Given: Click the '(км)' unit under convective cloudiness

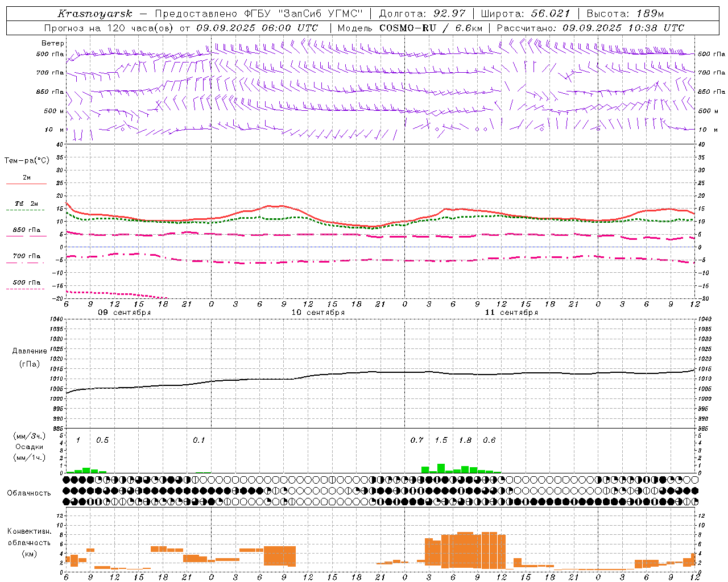Looking at the screenshot, I should pyautogui.click(x=30, y=554).
